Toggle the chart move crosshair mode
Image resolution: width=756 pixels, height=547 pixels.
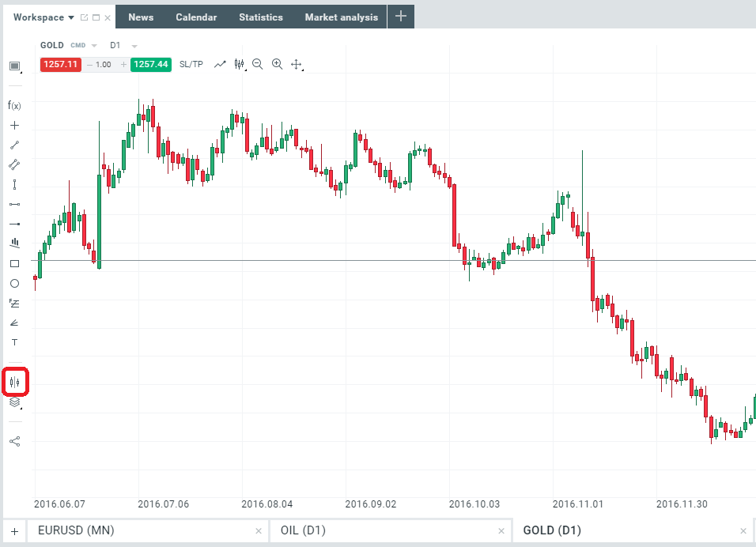point(297,64)
